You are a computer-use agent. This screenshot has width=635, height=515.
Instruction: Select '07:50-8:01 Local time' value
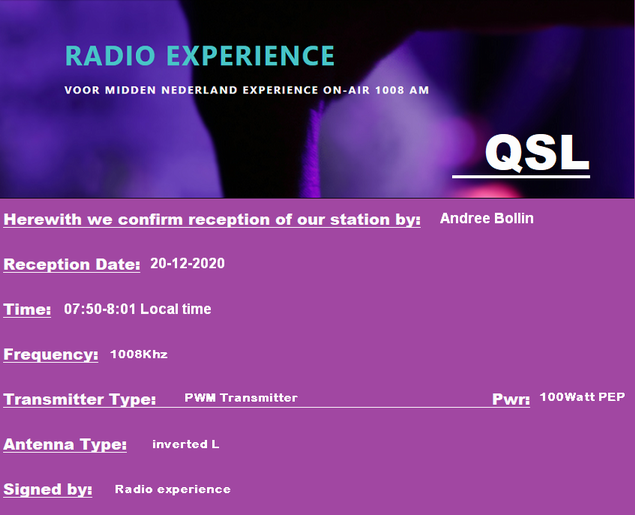pos(138,309)
